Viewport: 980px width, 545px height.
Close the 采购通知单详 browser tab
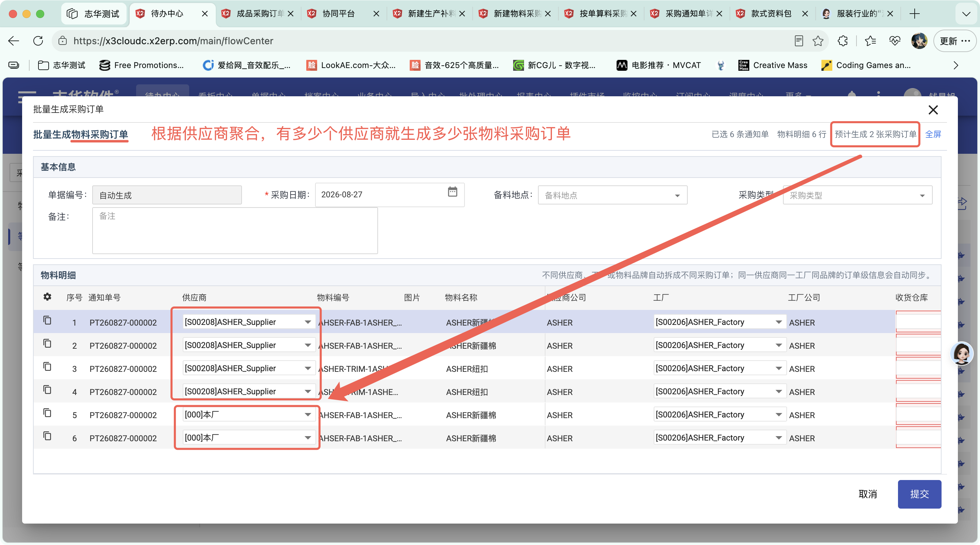719,14
